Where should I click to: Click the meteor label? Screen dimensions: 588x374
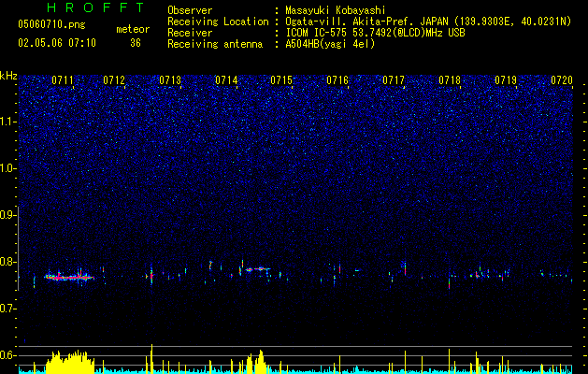(133, 29)
